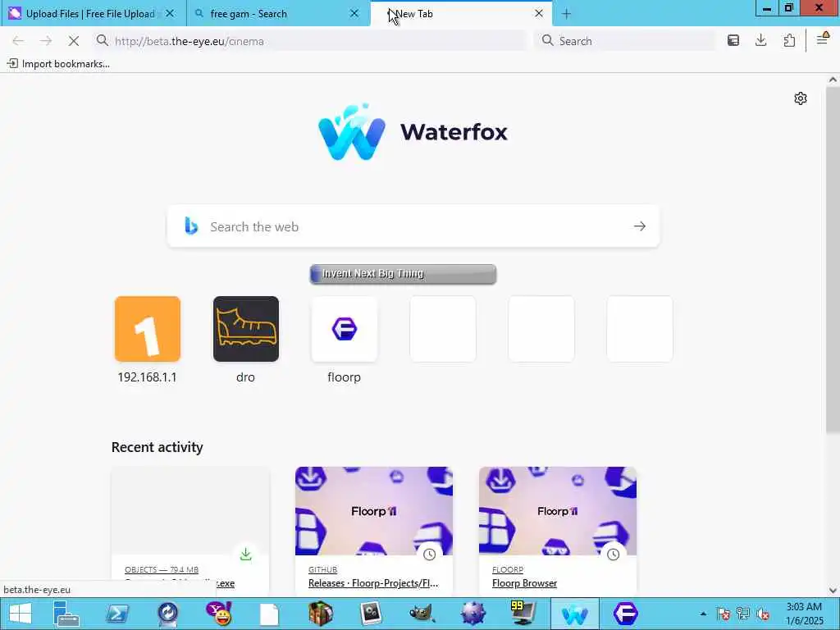
Task: Click the muted speaker tray icon
Action: tap(763, 614)
